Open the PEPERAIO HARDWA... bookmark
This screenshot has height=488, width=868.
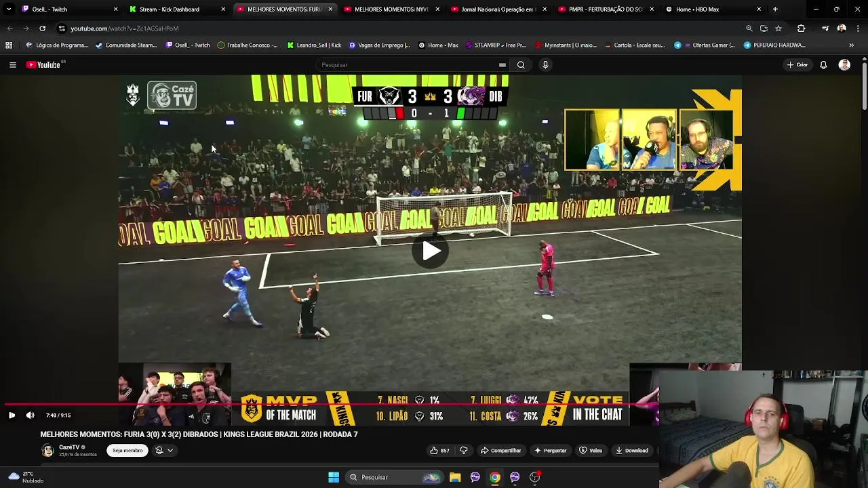pyautogui.click(x=774, y=45)
